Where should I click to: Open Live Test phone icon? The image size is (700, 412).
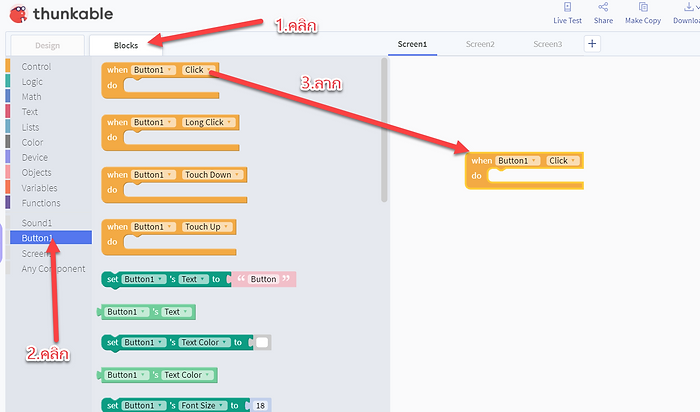[567, 7]
